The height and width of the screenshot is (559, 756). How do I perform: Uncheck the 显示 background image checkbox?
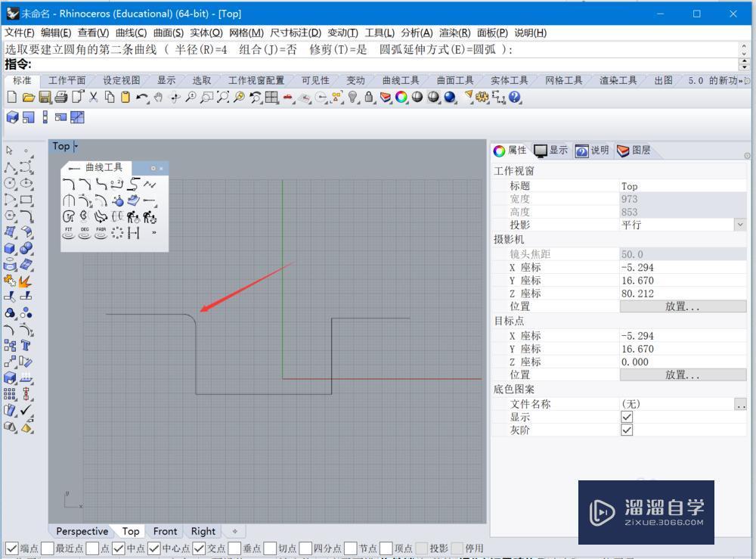627,417
